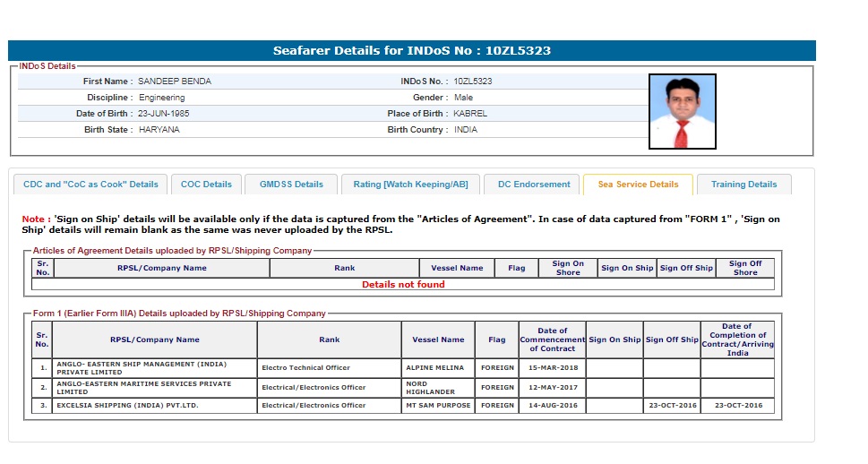This screenshot has width=868, height=464.
Task: Open the CDC and "CoC as Cook" Details tab
Action: point(90,185)
